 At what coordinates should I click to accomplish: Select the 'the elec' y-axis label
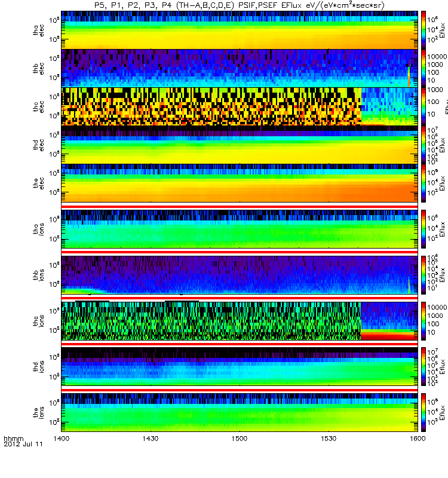click(x=38, y=183)
